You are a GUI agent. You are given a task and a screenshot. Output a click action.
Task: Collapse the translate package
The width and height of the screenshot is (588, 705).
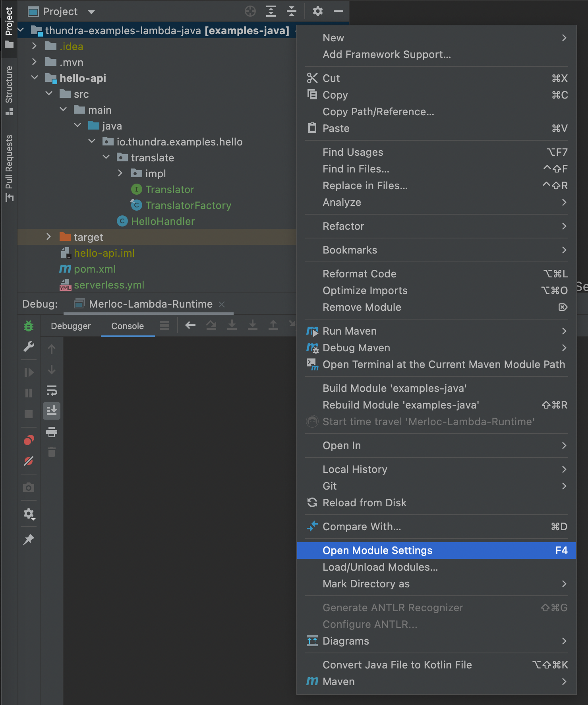[x=106, y=157]
